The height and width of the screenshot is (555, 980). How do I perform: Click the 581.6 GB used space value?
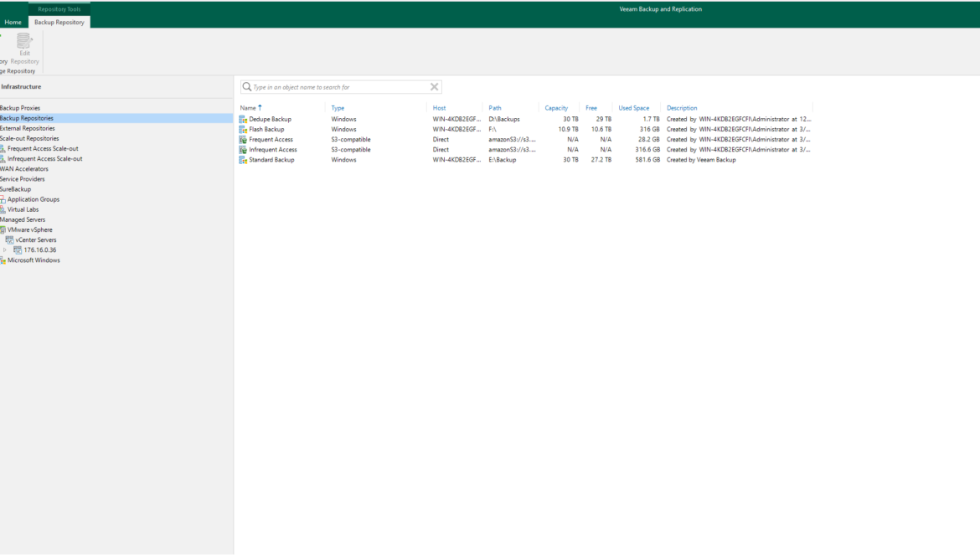(647, 160)
